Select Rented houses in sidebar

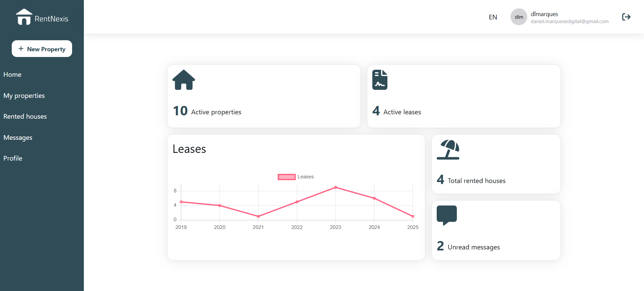pyautogui.click(x=25, y=116)
